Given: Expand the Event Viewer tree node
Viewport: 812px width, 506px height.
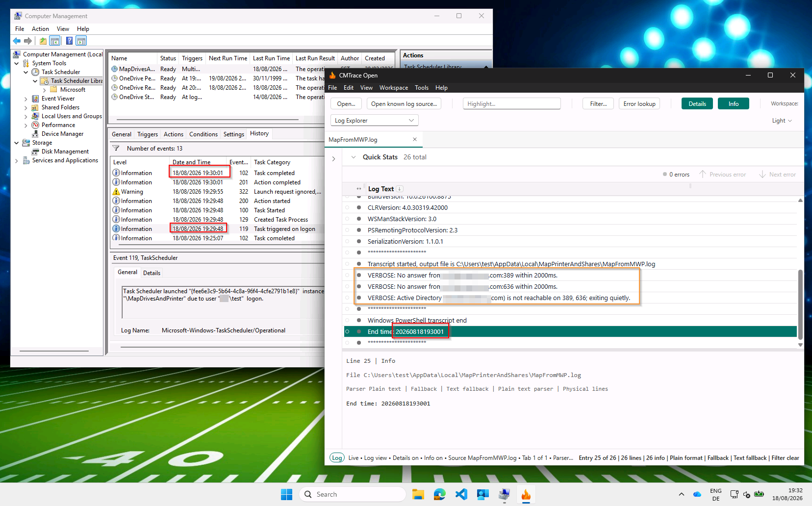Looking at the screenshot, I should 26,99.
